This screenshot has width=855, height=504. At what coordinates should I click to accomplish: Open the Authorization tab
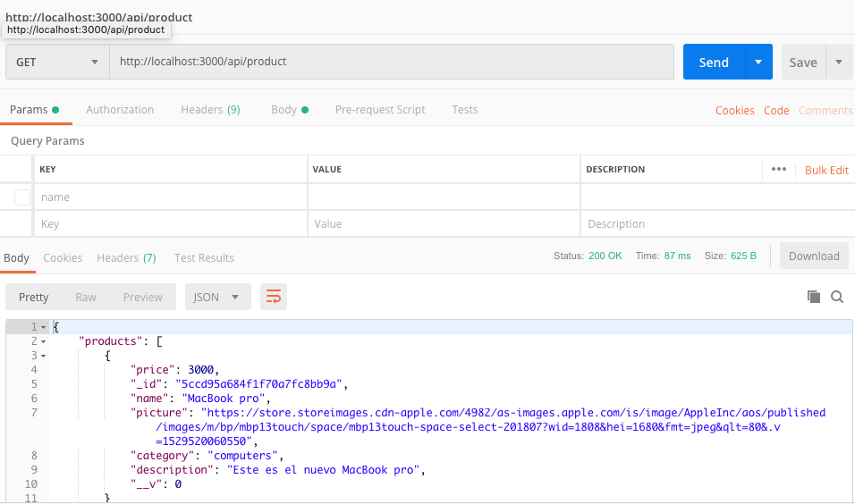[120, 110]
